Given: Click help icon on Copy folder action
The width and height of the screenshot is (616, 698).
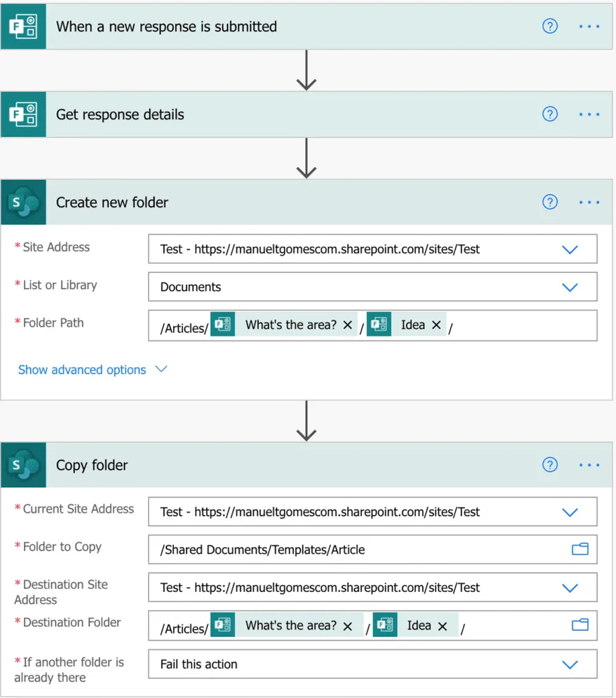Looking at the screenshot, I should 550,465.
